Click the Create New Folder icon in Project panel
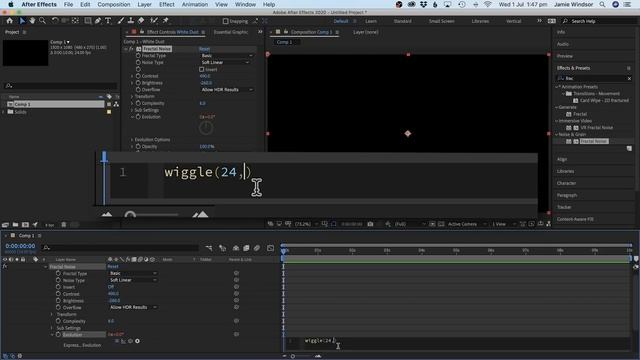The image size is (640, 360). (15, 225)
